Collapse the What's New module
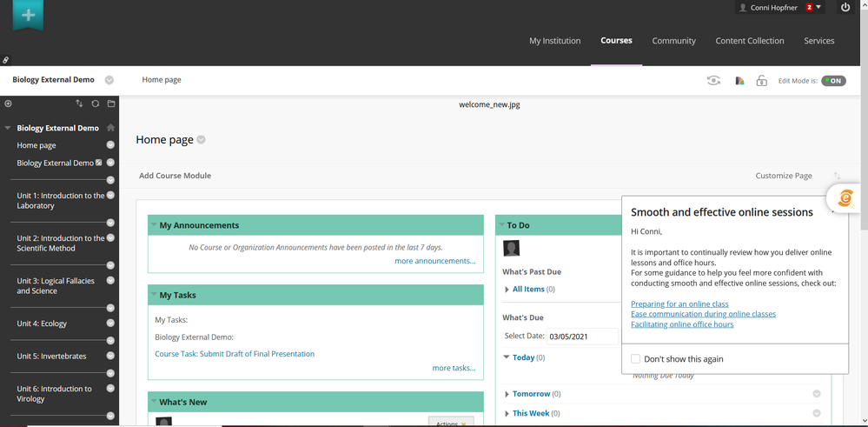 click(x=154, y=402)
